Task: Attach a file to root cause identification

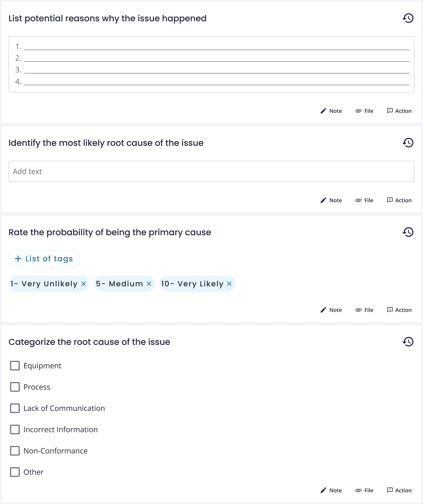Action: [x=364, y=200]
